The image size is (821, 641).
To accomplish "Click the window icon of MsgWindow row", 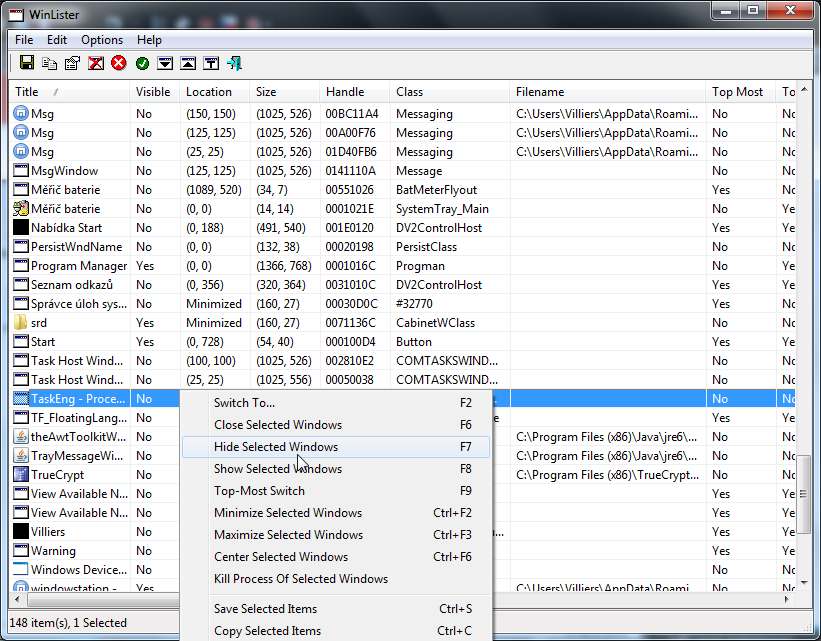I will (x=20, y=171).
